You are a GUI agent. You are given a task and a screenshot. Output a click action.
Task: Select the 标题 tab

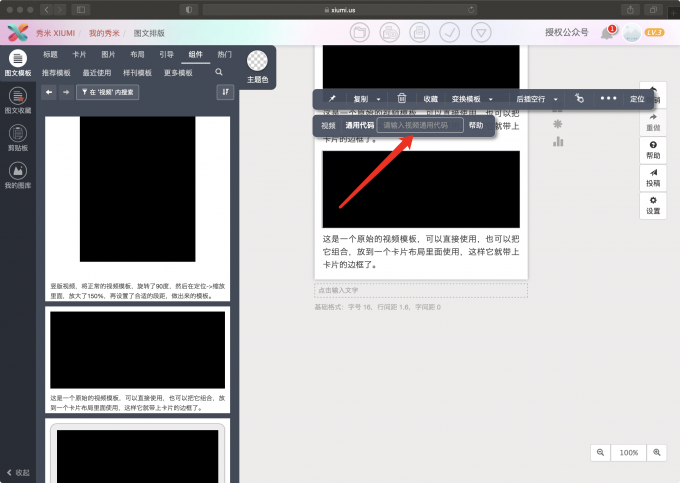[x=50, y=55]
